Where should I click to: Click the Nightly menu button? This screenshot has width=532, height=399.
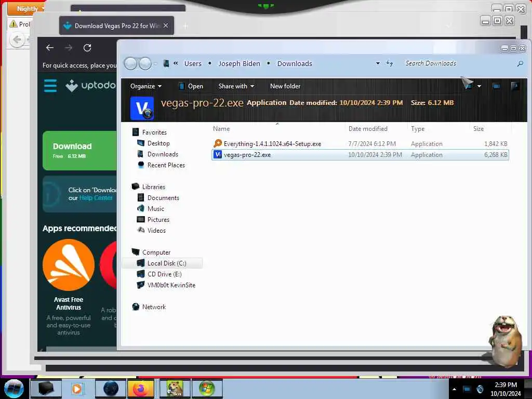click(x=27, y=8)
